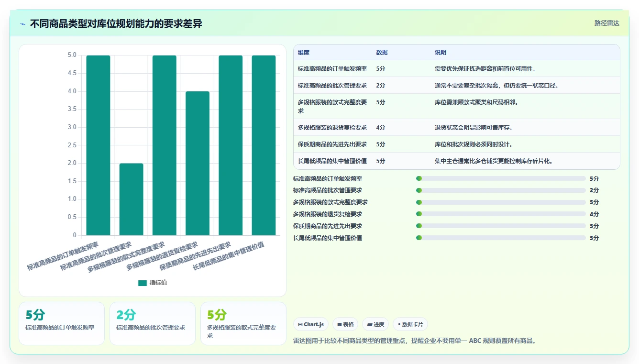Open the 5分 card for 多规格服装的款式完整度要求
639x364 pixels.
tap(243, 323)
